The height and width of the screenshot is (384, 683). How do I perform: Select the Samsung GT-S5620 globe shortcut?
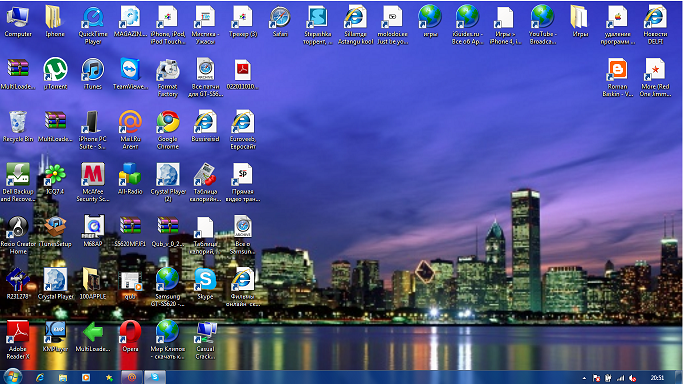pos(168,287)
